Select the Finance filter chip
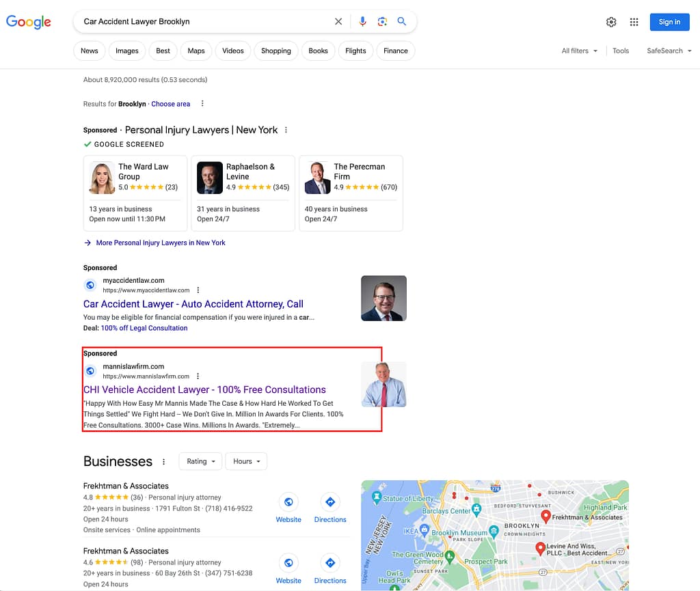700x591 pixels. point(396,51)
